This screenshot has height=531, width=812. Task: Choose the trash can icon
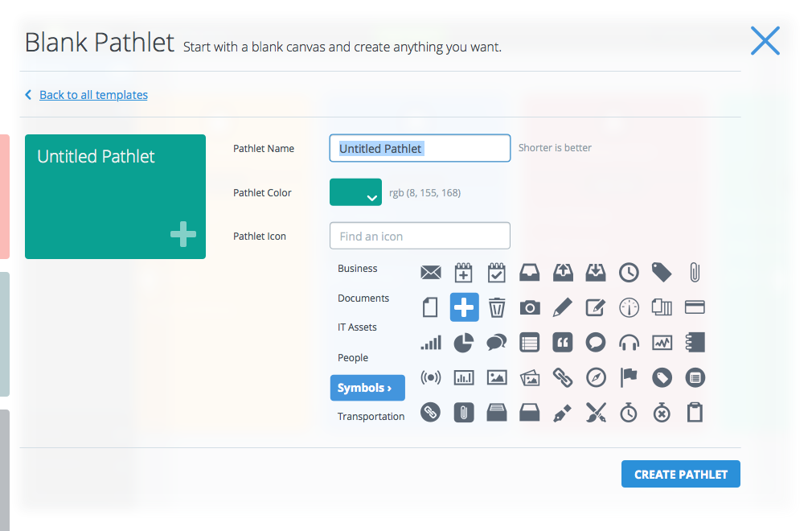tap(496, 307)
